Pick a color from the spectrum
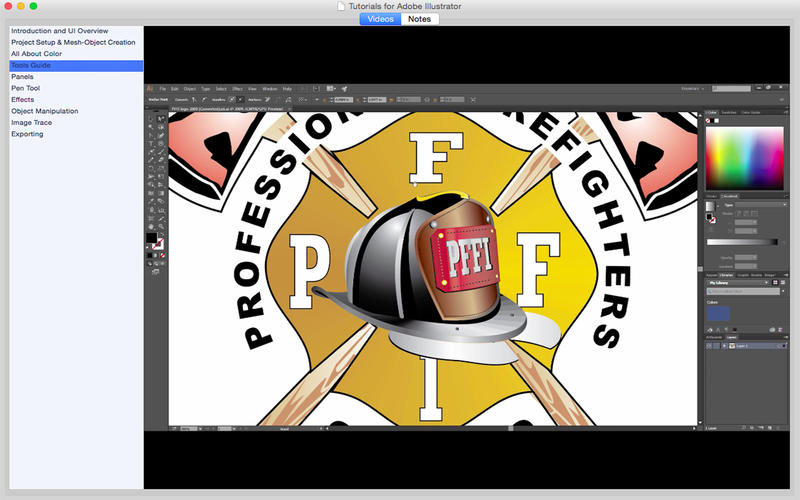 pos(745,158)
